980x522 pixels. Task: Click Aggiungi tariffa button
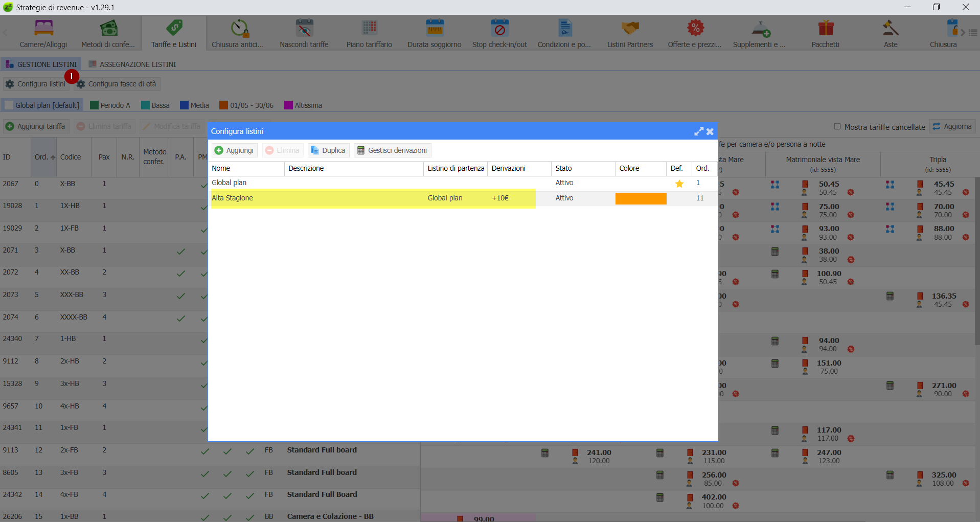36,126
